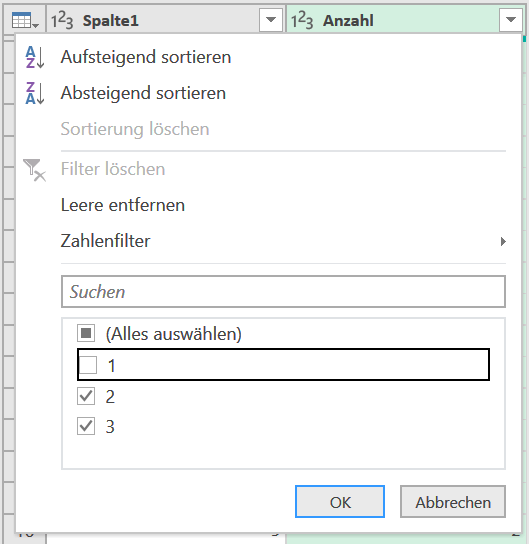Select the Anzahl column header
This screenshot has height=544, width=529.
pos(348,20)
